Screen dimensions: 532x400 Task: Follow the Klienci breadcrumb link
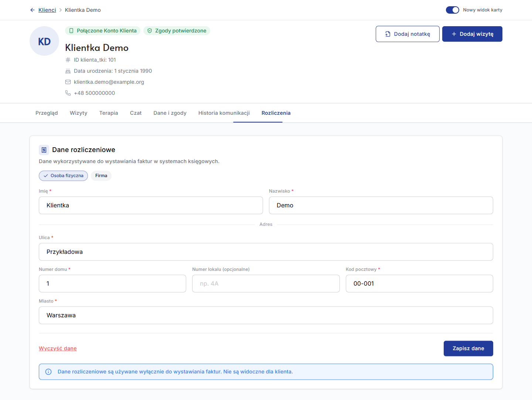[x=47, y=10]
